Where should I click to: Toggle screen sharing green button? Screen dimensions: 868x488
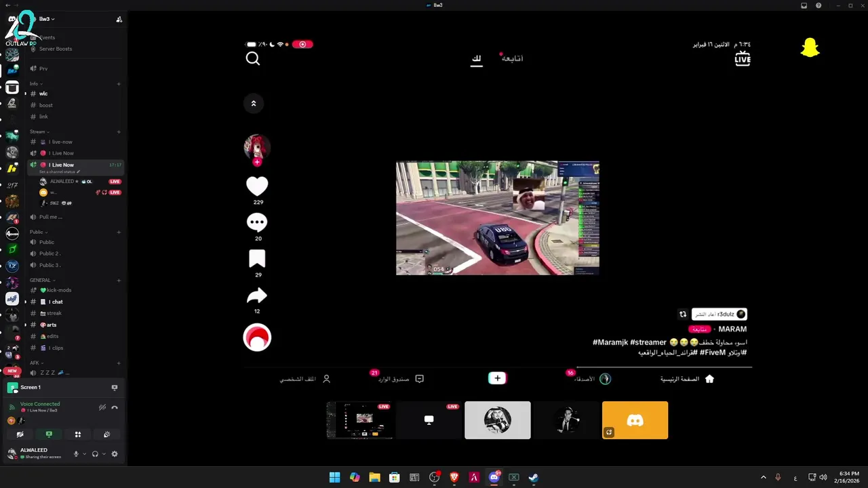[49, 434]
